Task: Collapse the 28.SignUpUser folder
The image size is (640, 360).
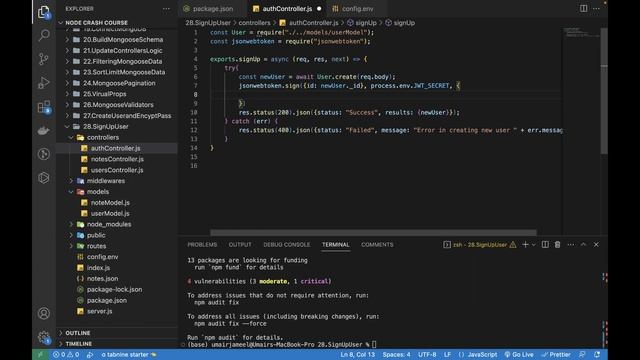Action: click(117, 127)
